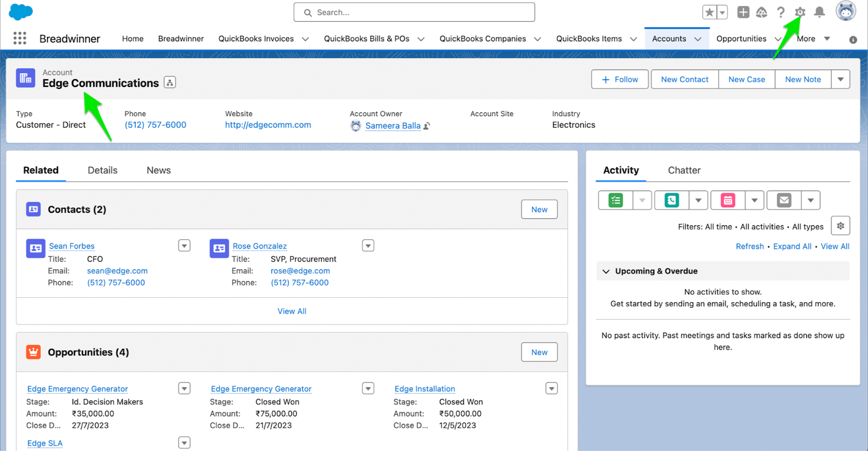Click the info icon beside More
Screen dimensions: 868x451
click(853, 40)
